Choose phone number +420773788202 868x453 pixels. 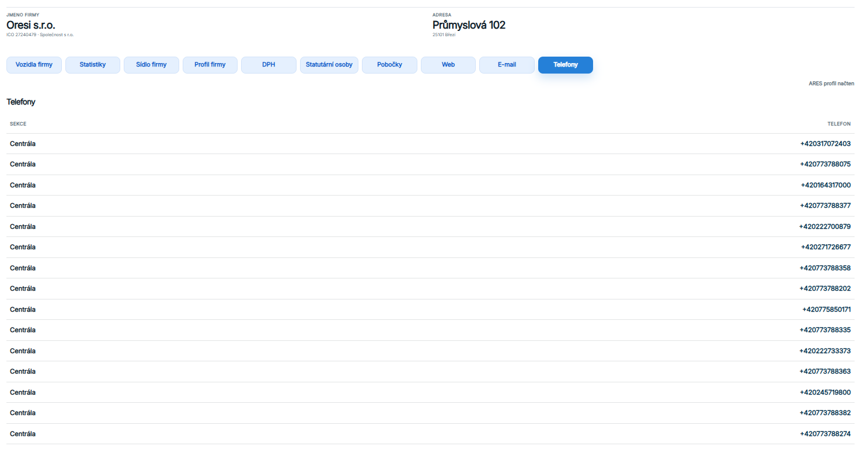click(825, 289)
